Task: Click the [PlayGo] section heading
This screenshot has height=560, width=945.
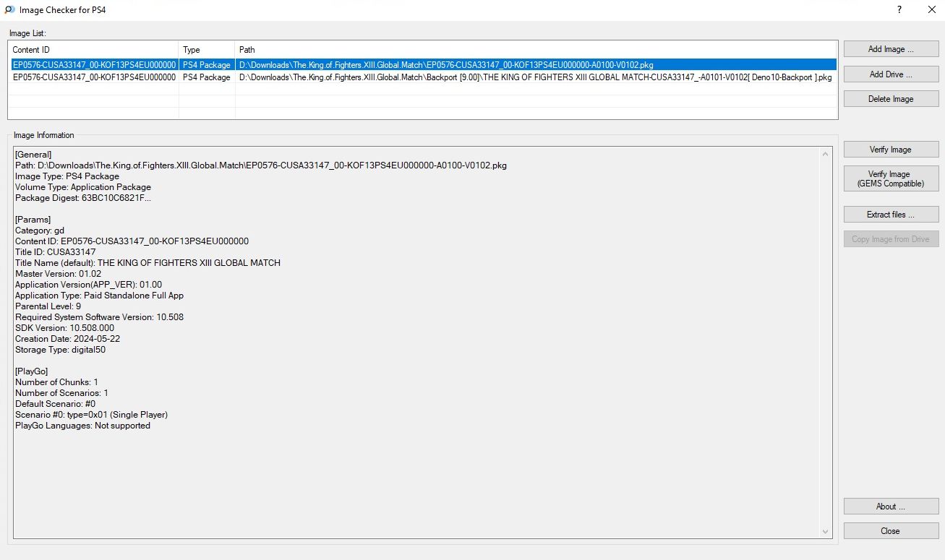Action: 31,371
